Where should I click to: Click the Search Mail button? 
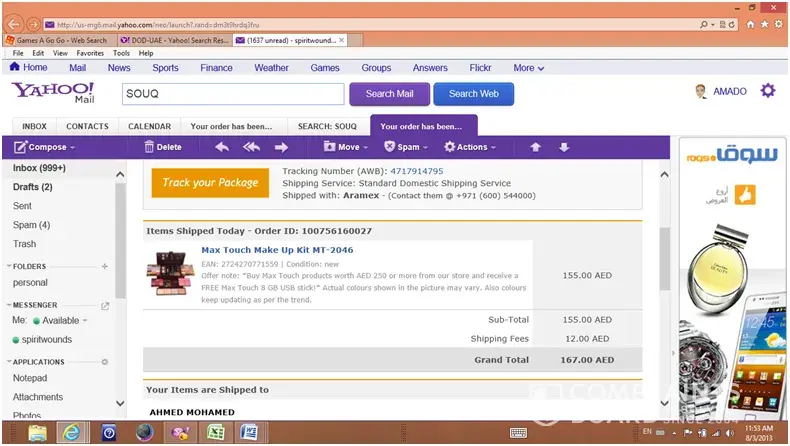[389, 94]
